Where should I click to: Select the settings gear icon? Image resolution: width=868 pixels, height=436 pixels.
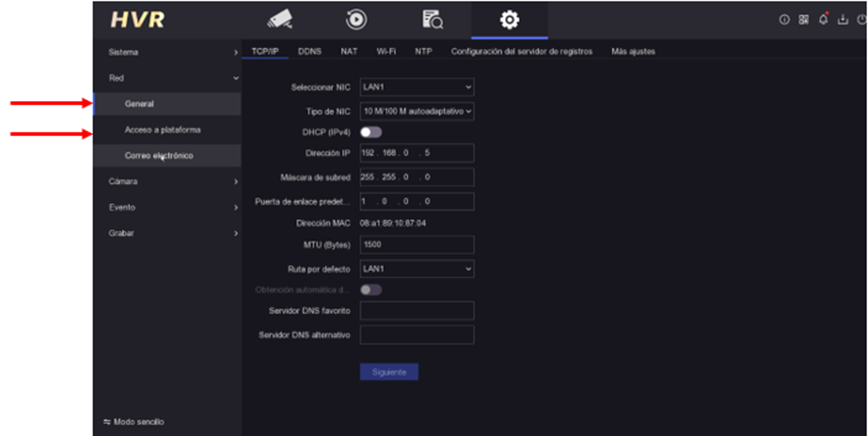click(509, 20)
